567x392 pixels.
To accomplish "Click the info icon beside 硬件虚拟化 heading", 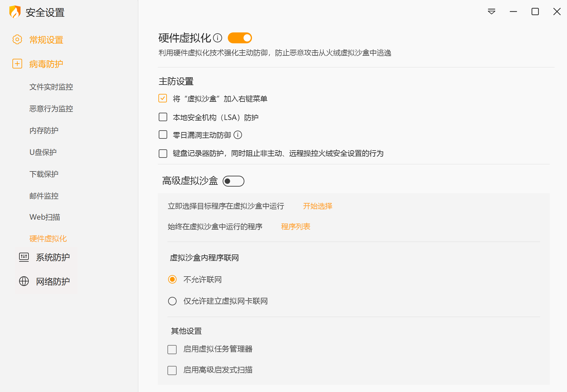I will (x=217, y=38).
